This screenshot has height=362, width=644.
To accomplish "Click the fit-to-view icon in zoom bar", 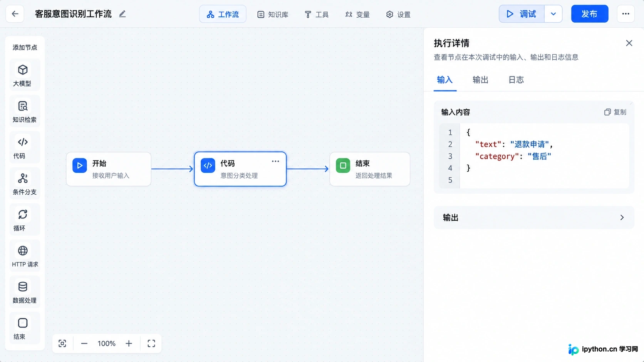I will pos(62,344).
